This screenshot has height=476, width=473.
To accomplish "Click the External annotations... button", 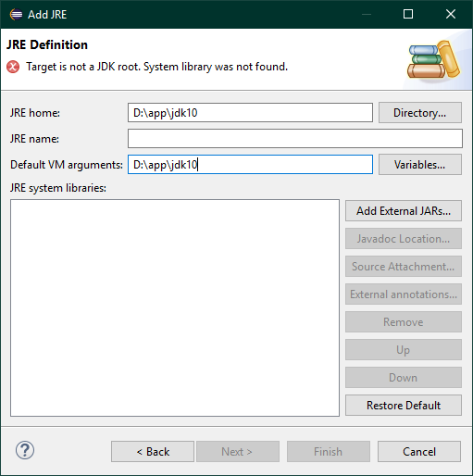I will click(404, 294).
